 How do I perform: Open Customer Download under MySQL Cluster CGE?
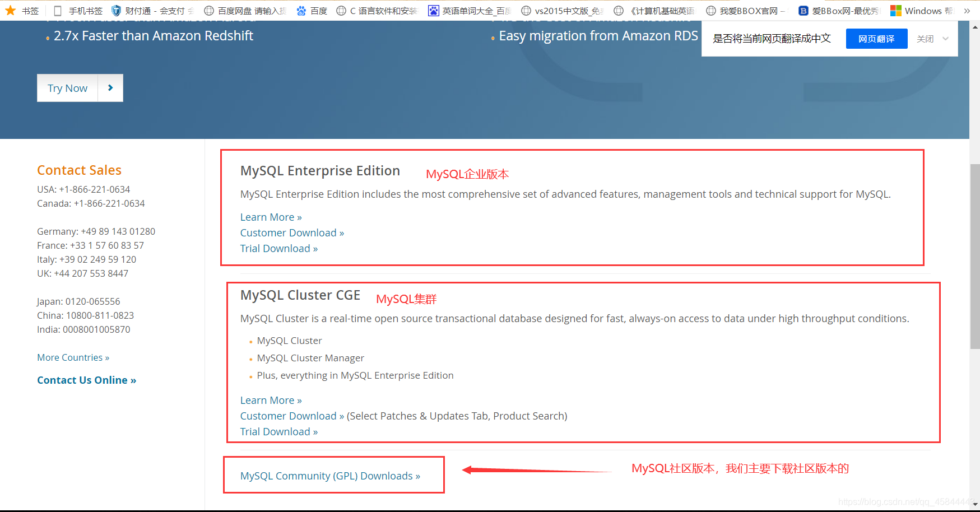tap(292, 416)
